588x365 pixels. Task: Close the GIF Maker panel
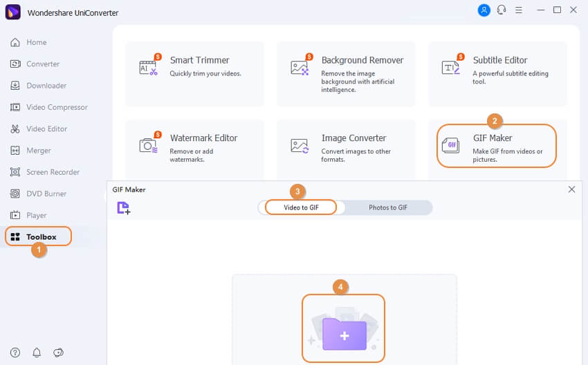click(571, 189)
